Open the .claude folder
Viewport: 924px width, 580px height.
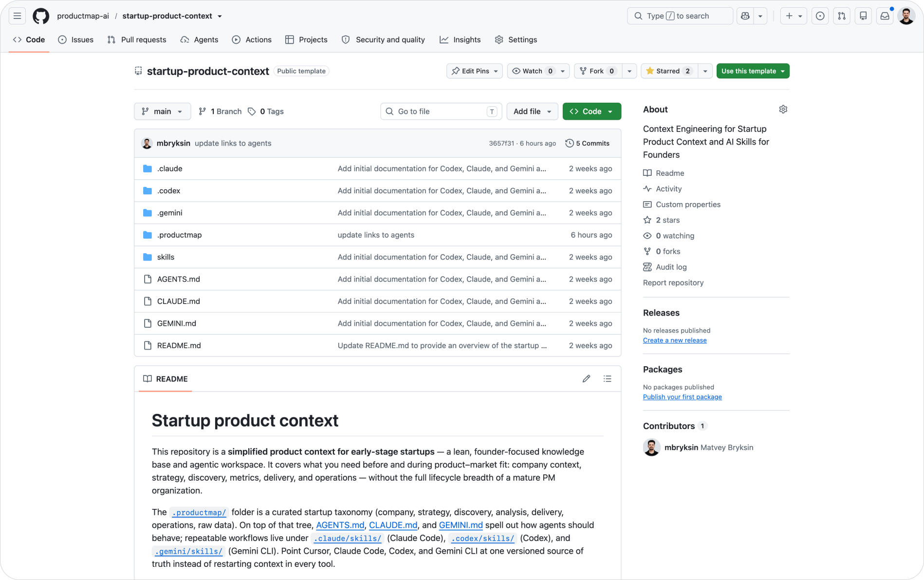tap(169, 168)
